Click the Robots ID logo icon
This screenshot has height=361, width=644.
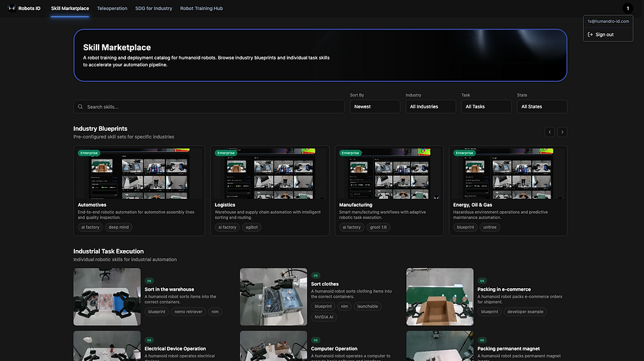(12, 8)
